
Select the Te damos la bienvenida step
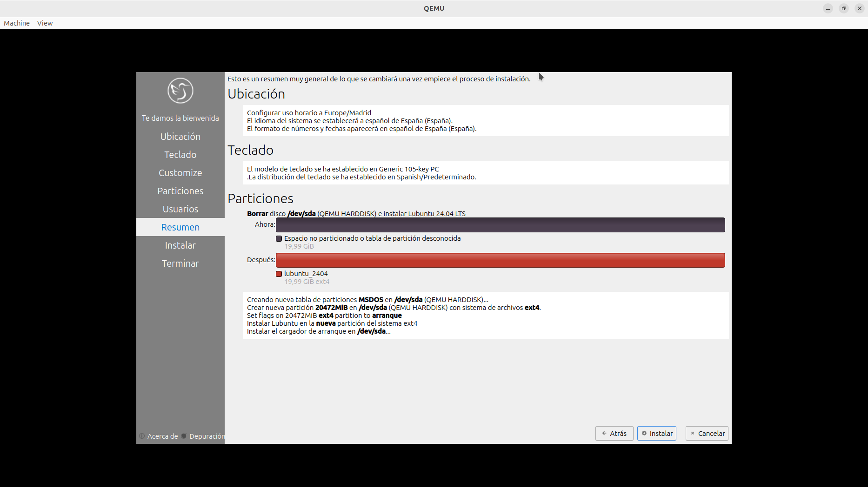180,118
